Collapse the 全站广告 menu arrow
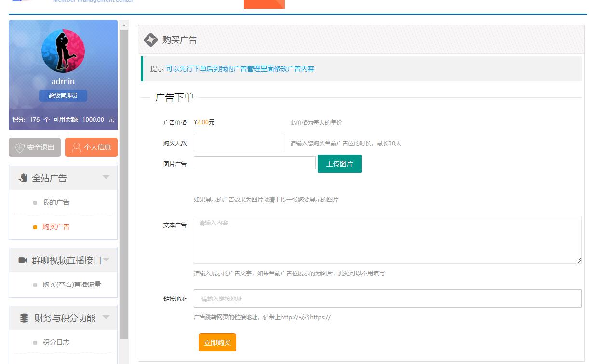The image size is (589, 364). click(106, 177)
